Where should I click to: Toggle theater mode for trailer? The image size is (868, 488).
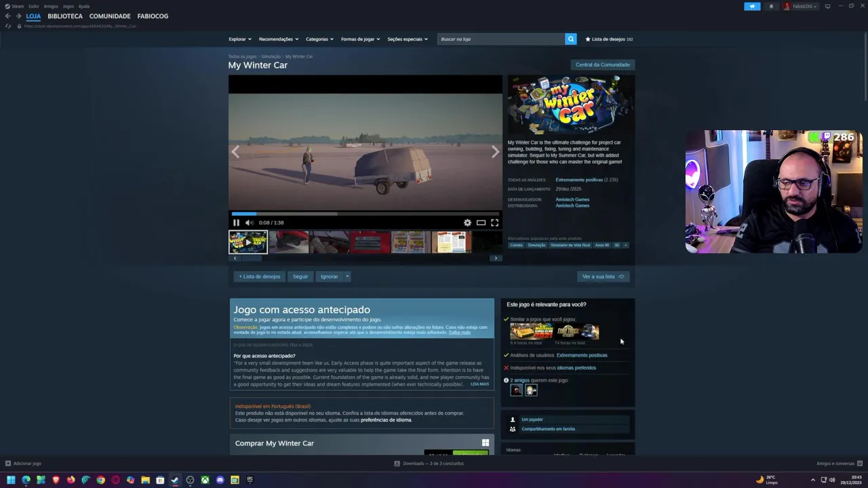tap(481, 222)
